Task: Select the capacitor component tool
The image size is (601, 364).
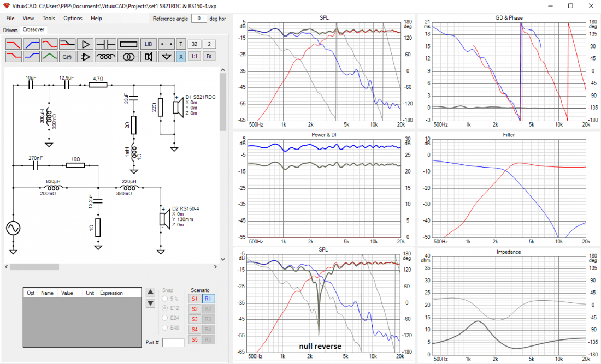Action: (x=105, y=44)
